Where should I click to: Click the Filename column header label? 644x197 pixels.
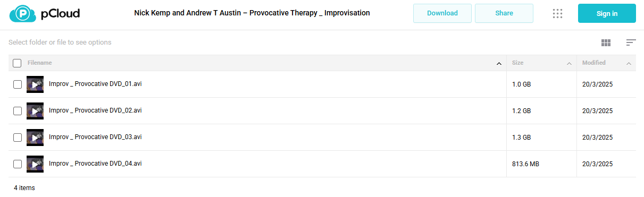pos(40,63)
